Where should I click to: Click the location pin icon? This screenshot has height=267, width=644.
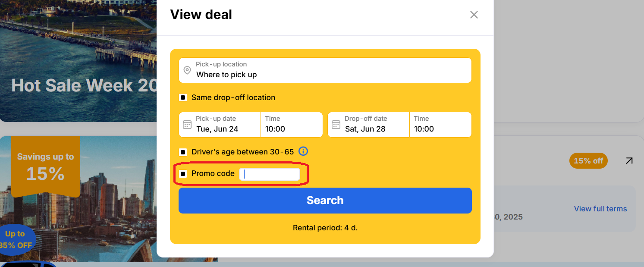[187, 70]
